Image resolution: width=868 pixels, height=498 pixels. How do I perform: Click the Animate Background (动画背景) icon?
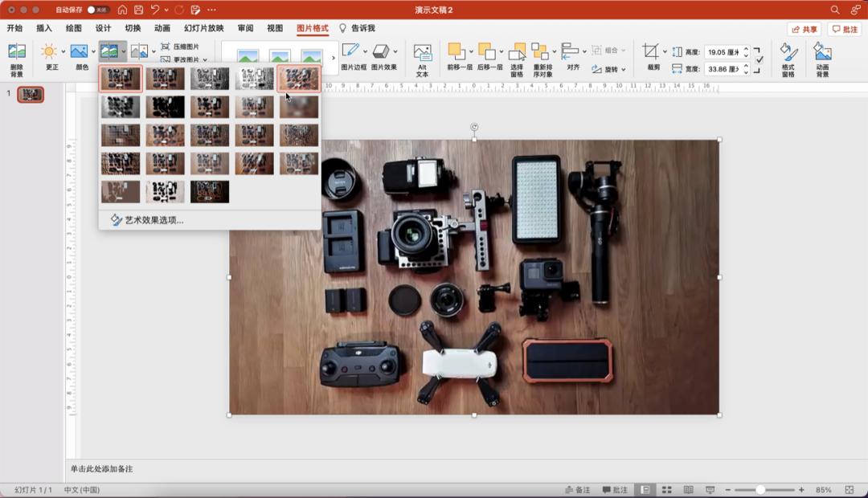pos(821,53)
